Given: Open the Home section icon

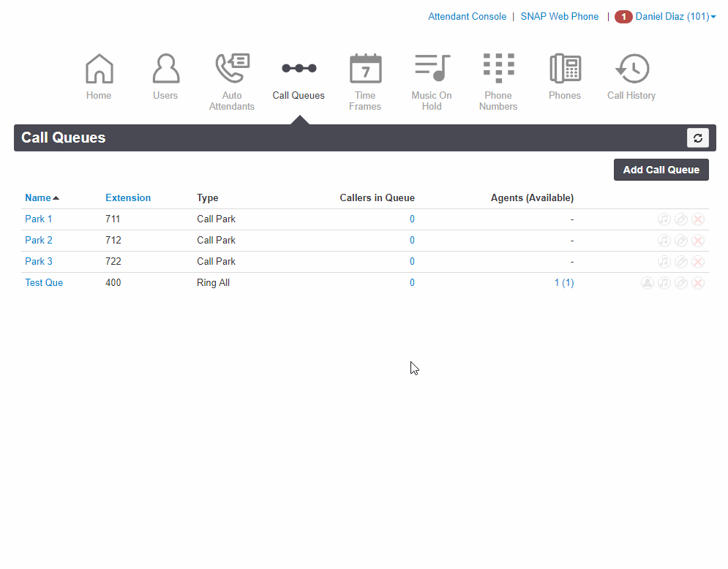Looking at the screenshot, I should pos(99,69).
